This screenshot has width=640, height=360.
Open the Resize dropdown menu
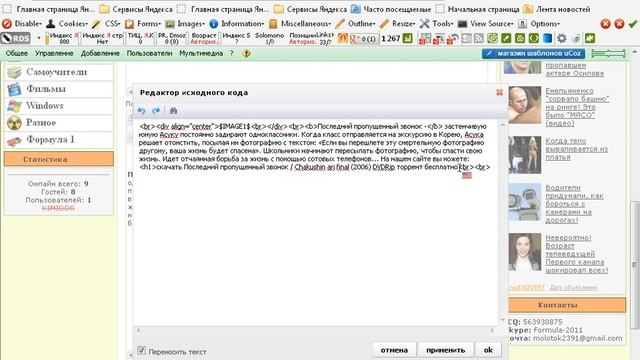[398, 24]
